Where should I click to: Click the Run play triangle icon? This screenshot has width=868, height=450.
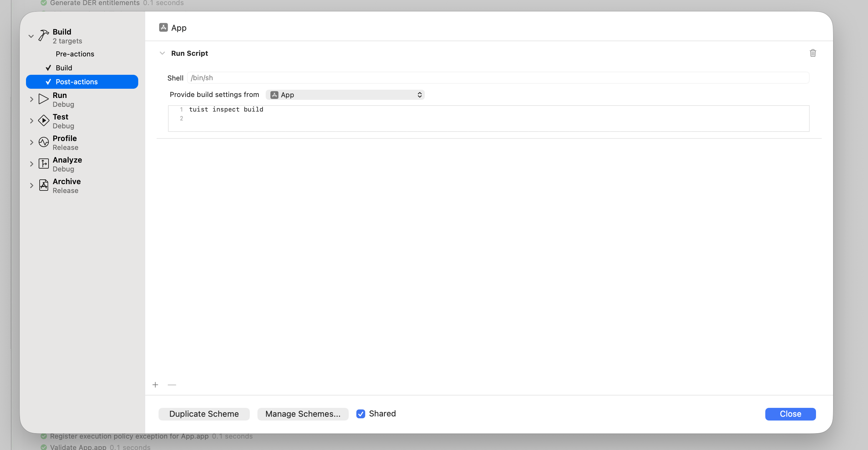point(43,99)
